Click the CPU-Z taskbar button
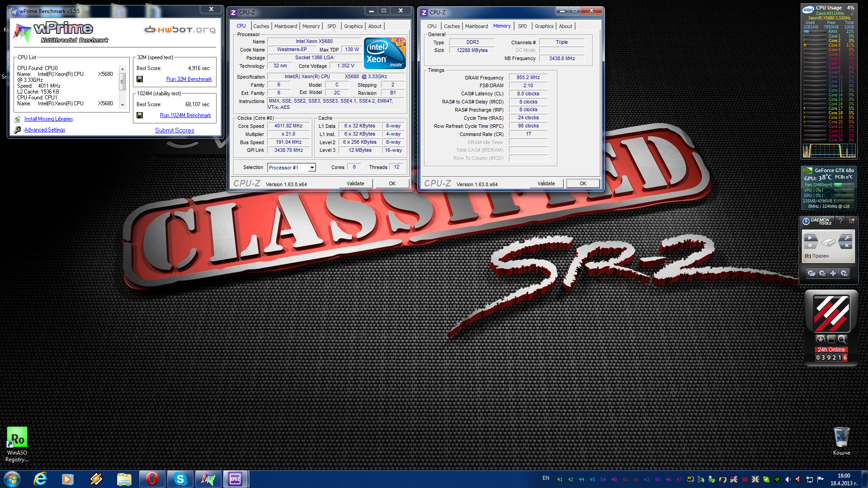This screenshot has height=488, width=868. pyautogui.click(x=235, y=479)
